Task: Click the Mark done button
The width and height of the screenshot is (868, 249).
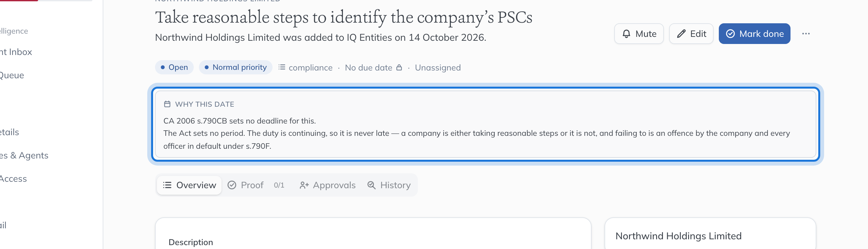Action: (754, 34)
